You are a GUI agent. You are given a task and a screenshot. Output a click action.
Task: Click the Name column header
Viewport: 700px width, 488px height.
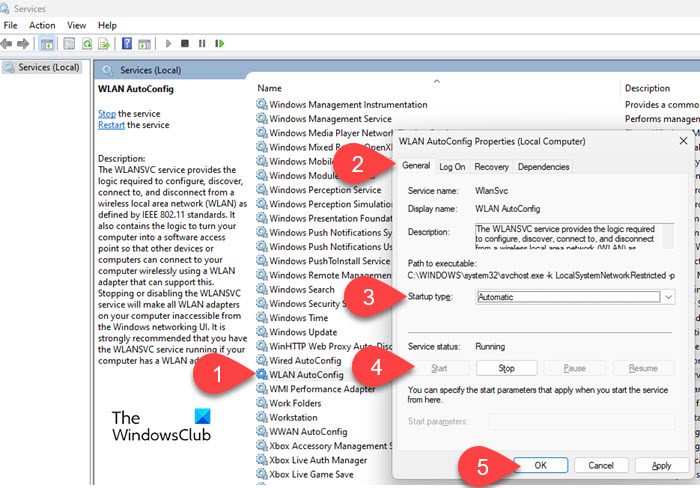click(x=269, y=88)
